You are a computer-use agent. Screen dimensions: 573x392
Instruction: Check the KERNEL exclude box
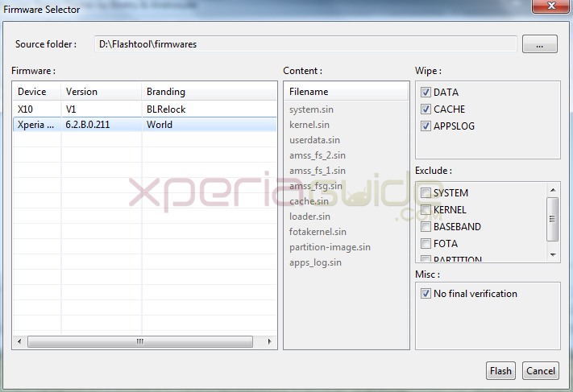(x=426, y=209)
